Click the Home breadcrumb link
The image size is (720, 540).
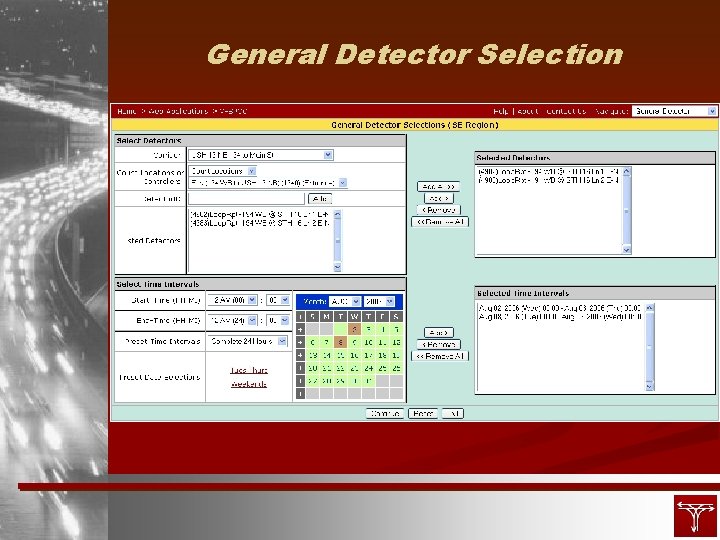127,111
